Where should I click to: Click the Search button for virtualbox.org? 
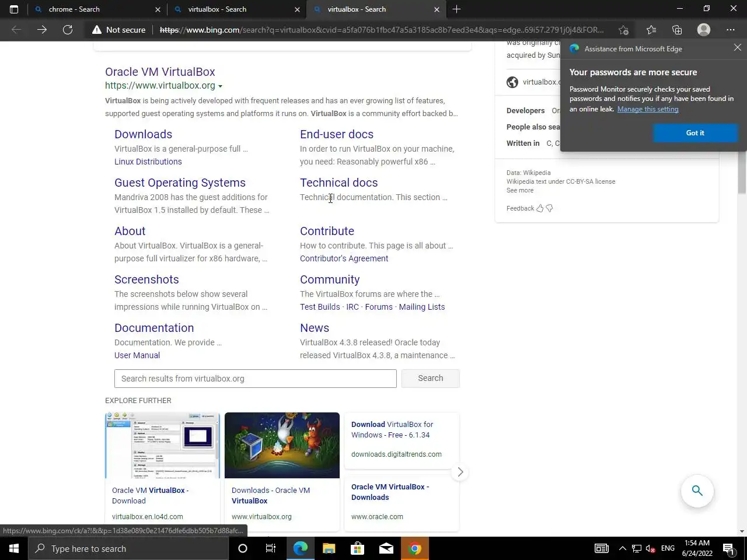tap(431, 378)
